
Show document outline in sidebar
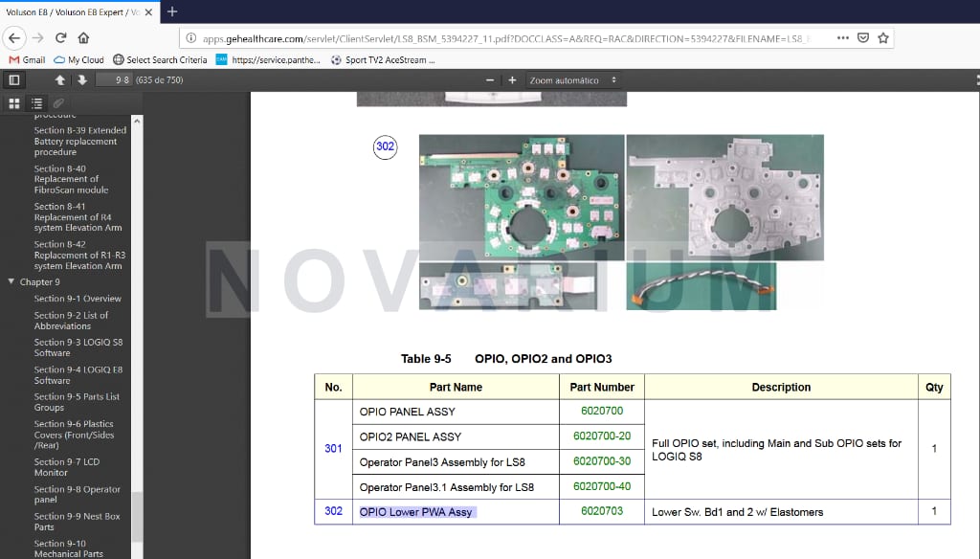tap(37, 103)
